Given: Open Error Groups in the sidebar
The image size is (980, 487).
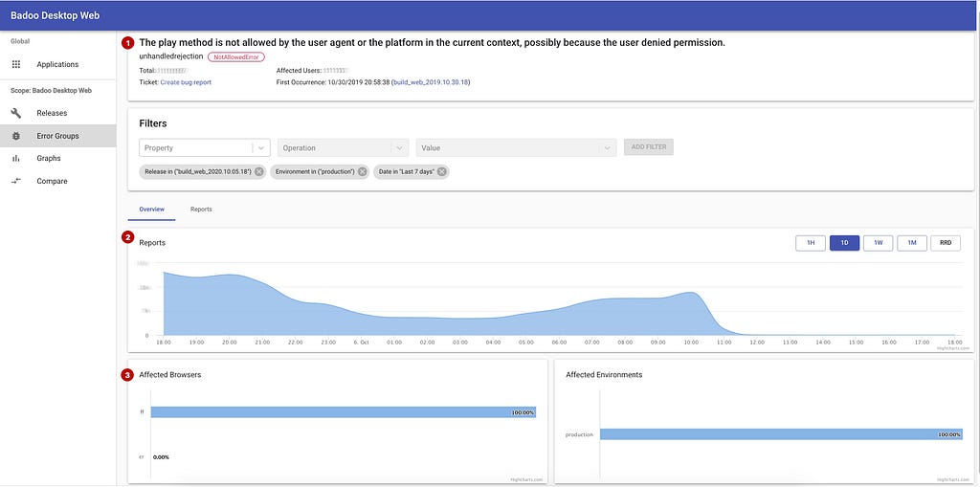Looking at the screenshot, I should click(x=57, y=136).
